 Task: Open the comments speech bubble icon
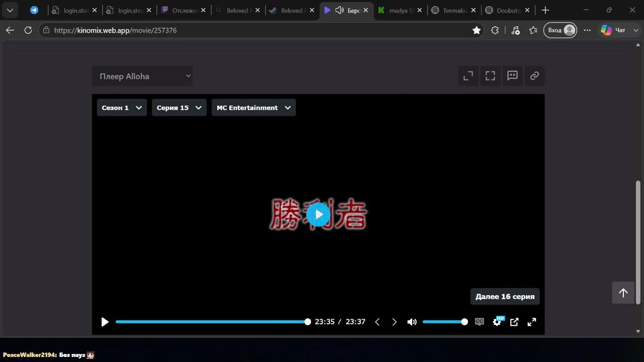point(513,76)
